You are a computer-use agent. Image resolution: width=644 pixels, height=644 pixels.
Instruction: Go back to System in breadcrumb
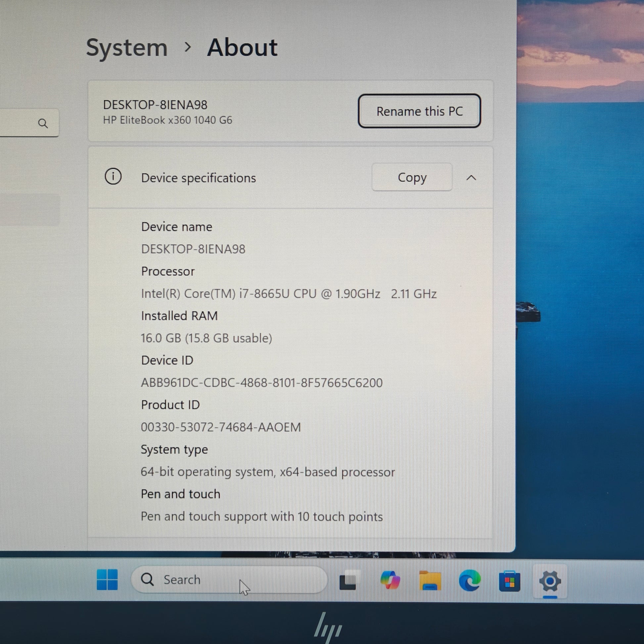pyautogui.click(x=127, y=48)
